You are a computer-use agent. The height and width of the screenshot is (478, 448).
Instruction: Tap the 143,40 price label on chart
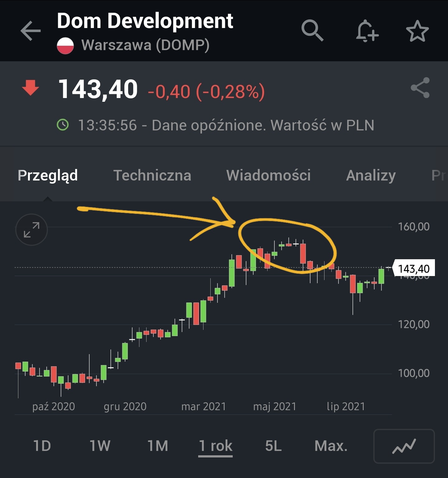click(414, 269)
